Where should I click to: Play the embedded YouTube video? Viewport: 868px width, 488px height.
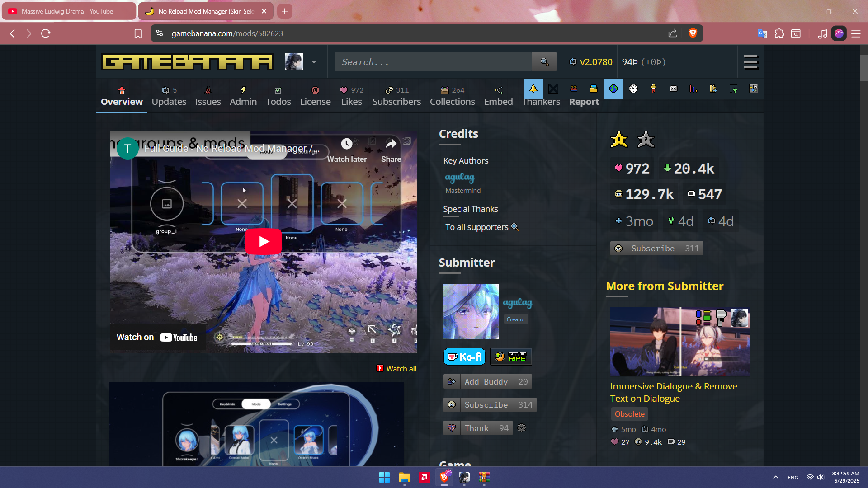tap(263, 242)
